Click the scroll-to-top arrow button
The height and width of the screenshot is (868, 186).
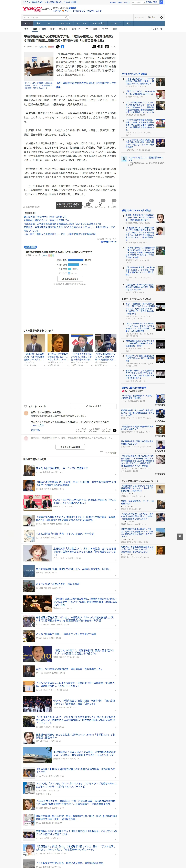(180, 536)
